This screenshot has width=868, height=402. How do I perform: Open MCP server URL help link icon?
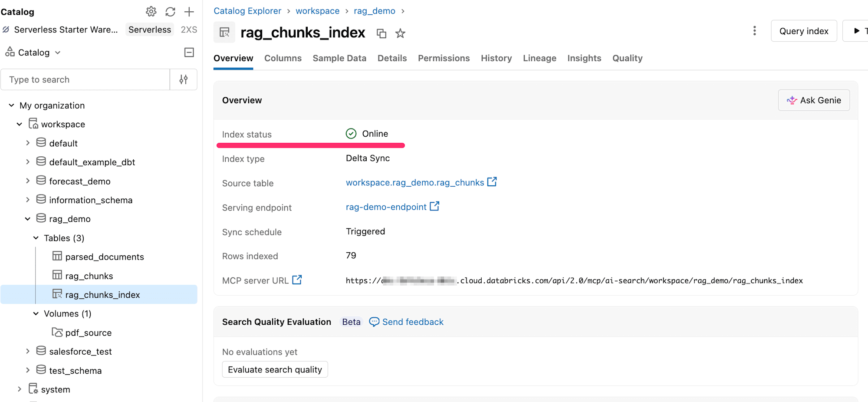tap(297, 280)
